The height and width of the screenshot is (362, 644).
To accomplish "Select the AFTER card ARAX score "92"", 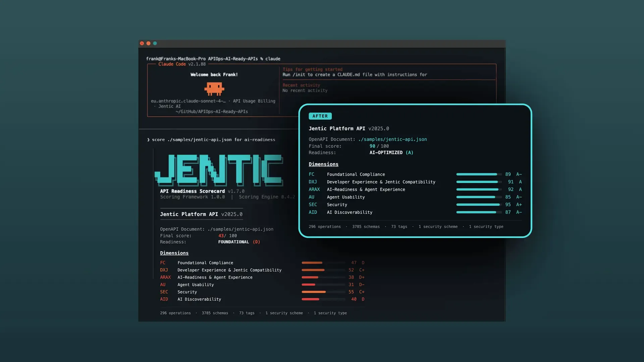I will pyautogui.click(x=511, y=189).
